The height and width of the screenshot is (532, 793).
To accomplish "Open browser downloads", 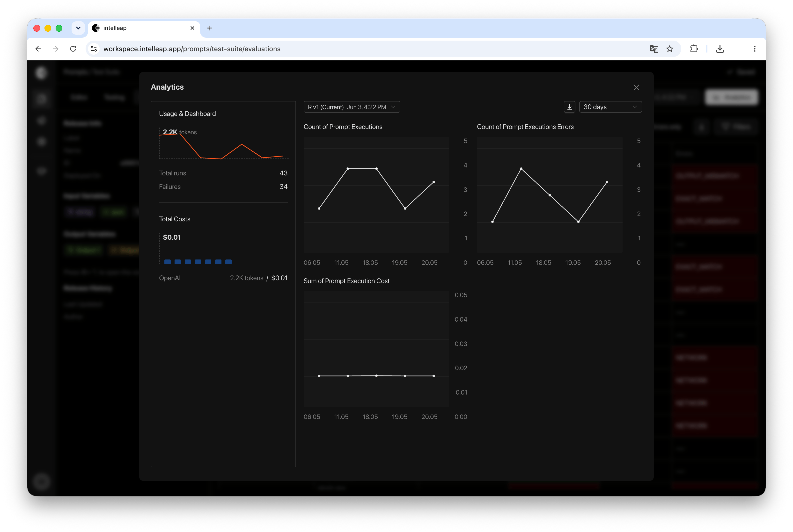I will tap(720, 49).
